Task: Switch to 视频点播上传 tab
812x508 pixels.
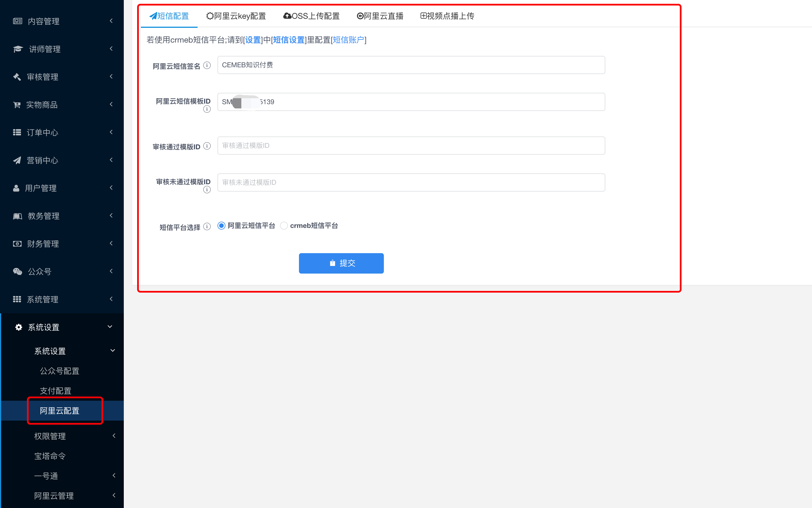Action: (447, 16)
